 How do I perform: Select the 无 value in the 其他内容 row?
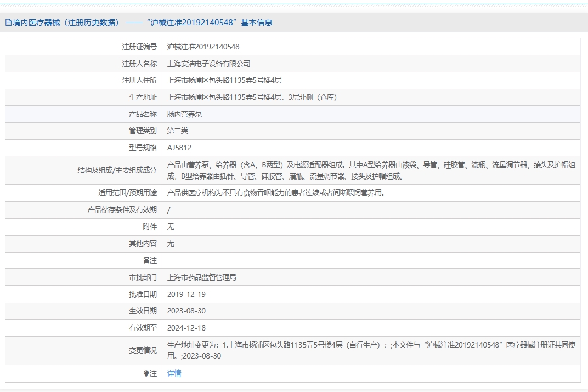point(171,244)
